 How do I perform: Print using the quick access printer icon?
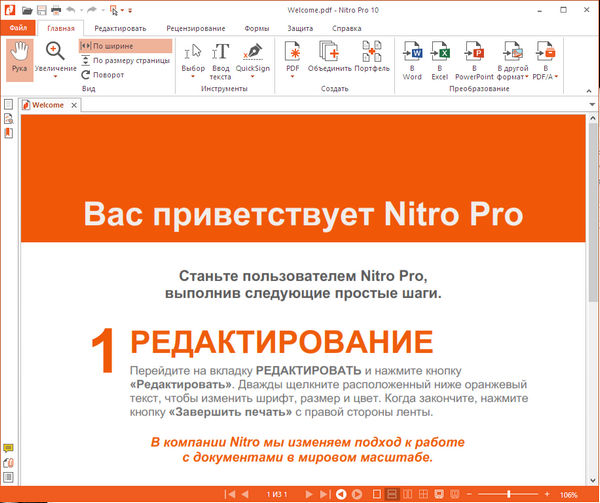pyautogui.click(x=56, y=10)
